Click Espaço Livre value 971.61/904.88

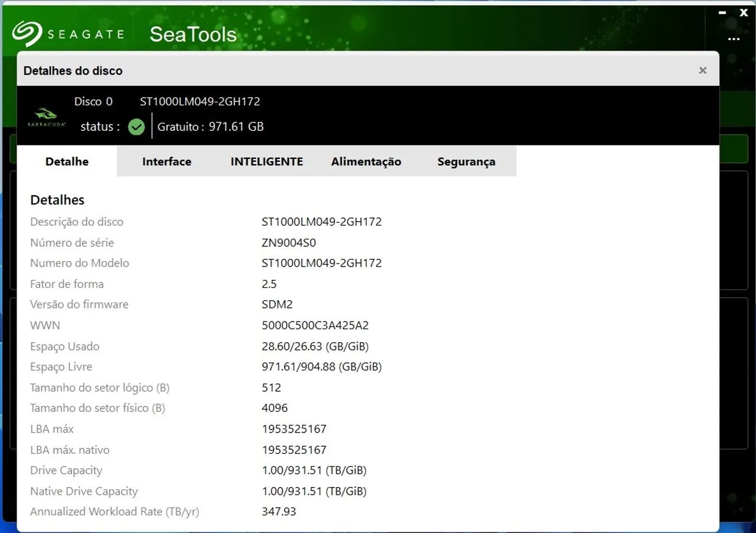(322, 367)
